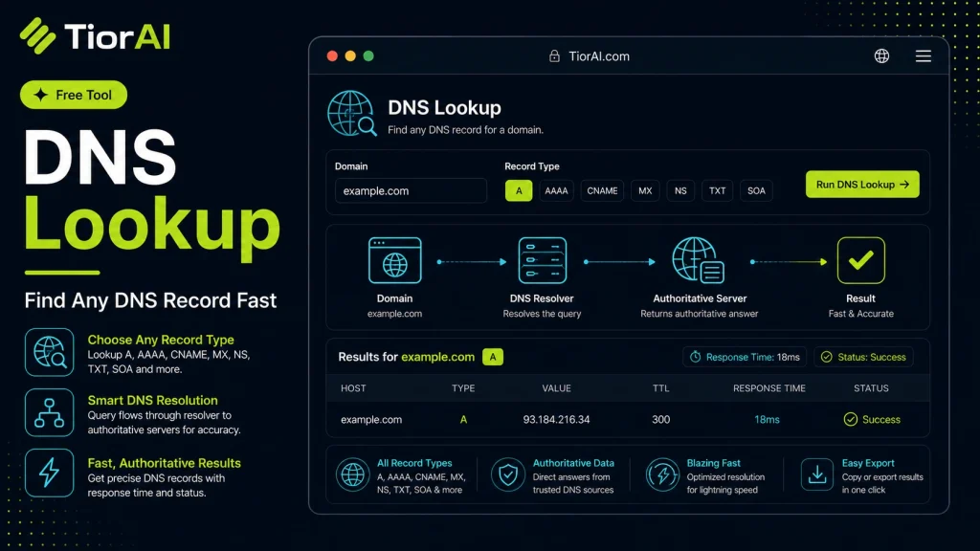This screenshot has width=980, height=551.
Task: Click the Authoritative Data label
Action: pyautogui.click(x=573, y=463)
